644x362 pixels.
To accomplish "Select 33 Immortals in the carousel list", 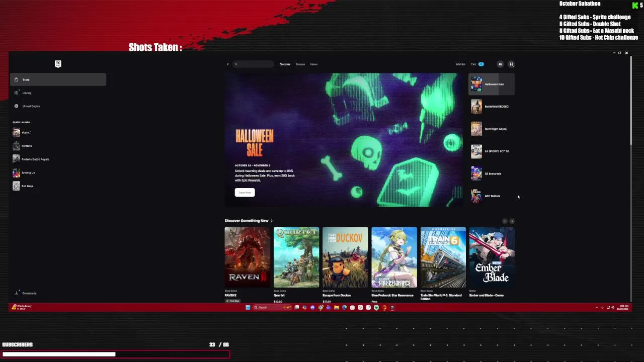I will pos(492,174).
